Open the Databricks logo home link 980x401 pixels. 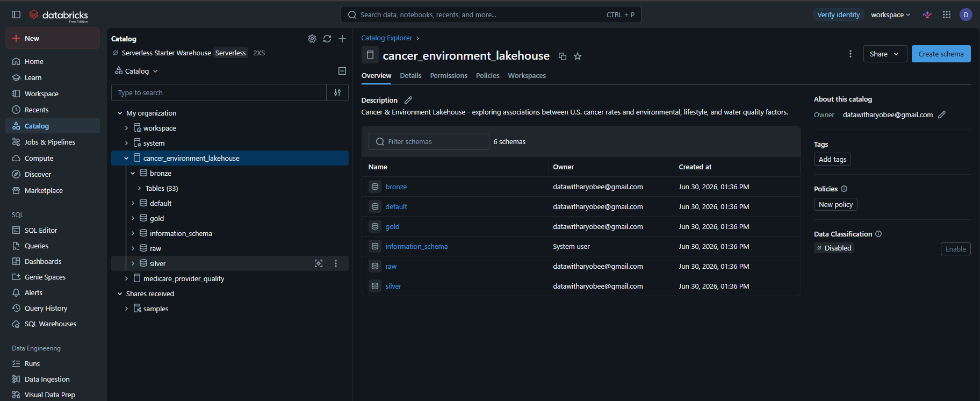(x=59, y=15)
